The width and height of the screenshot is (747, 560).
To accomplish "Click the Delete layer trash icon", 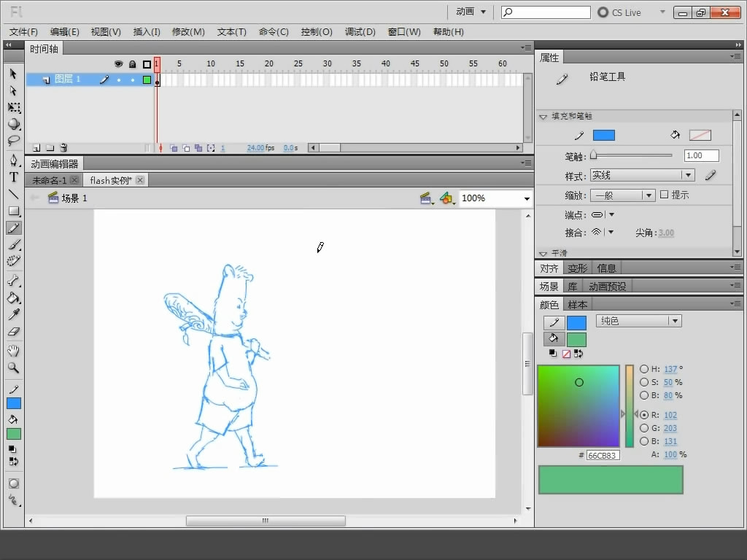I will point(64,148).
